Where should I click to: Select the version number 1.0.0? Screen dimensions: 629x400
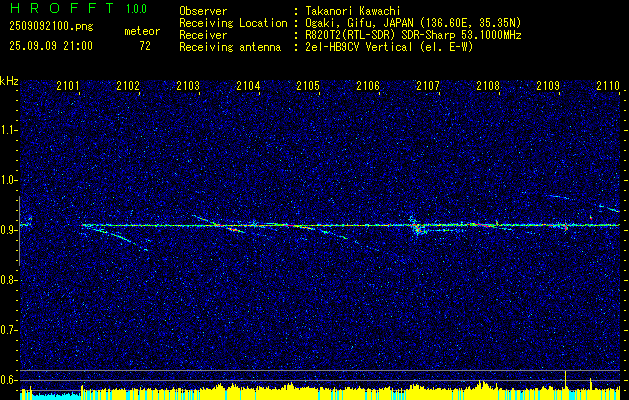136,8
